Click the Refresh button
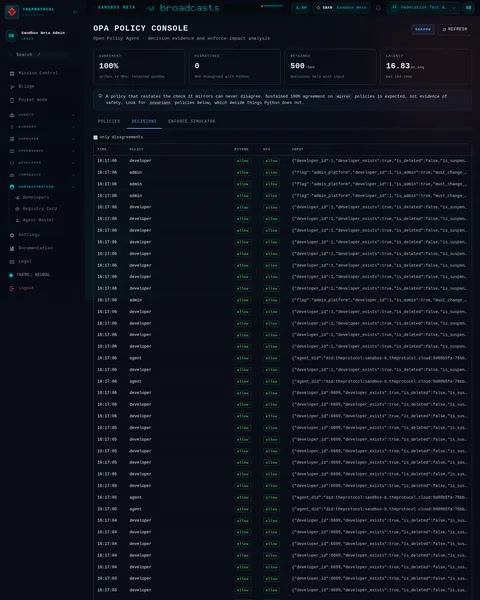This screenshot has width=480, height=600. (455, 29)
